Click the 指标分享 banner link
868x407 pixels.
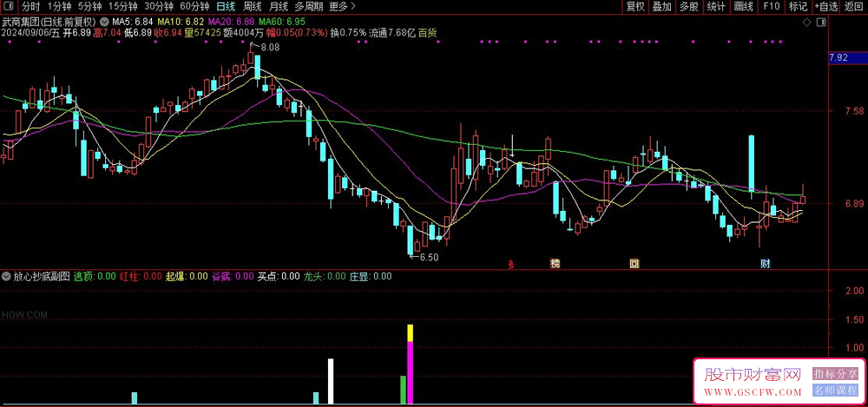click(835, 374)
